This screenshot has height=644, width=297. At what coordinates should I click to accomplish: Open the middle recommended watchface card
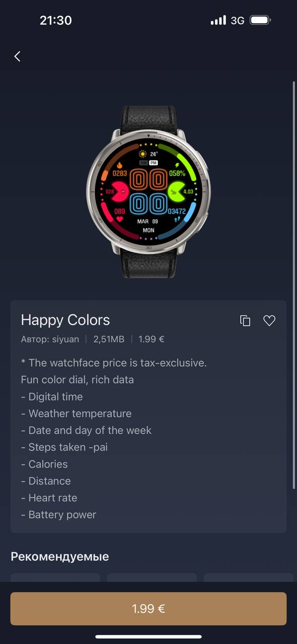152,578
